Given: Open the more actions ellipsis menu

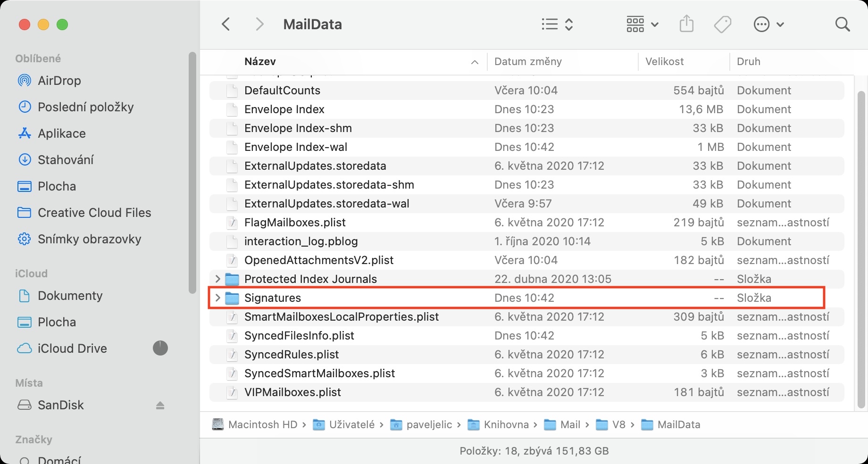Looking at the screenshot, I should 768,25.
